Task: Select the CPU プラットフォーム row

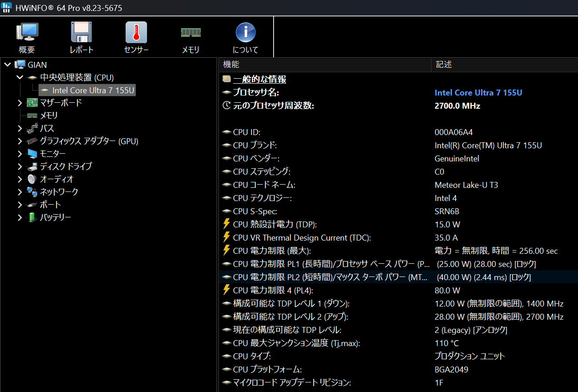Action: 398,369
